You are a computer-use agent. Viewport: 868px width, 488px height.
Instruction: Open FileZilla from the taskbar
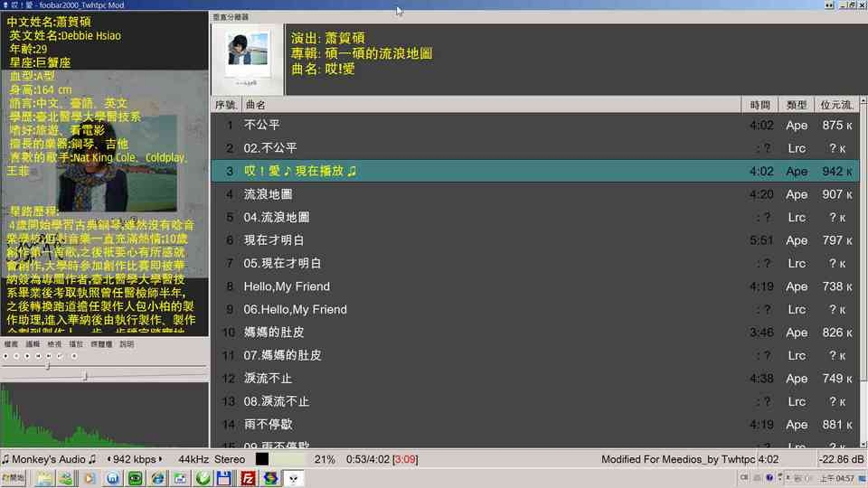click(x=248, y=478)
